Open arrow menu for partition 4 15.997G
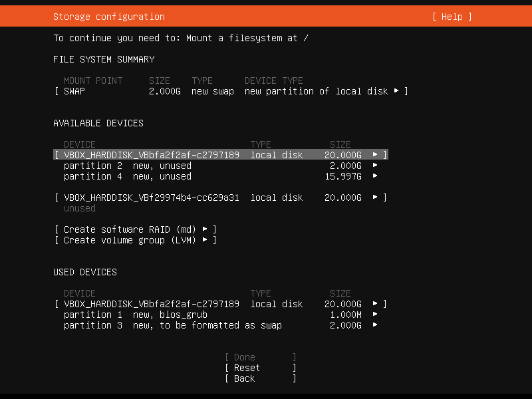 pyautogui.click(x=375, y=176)
